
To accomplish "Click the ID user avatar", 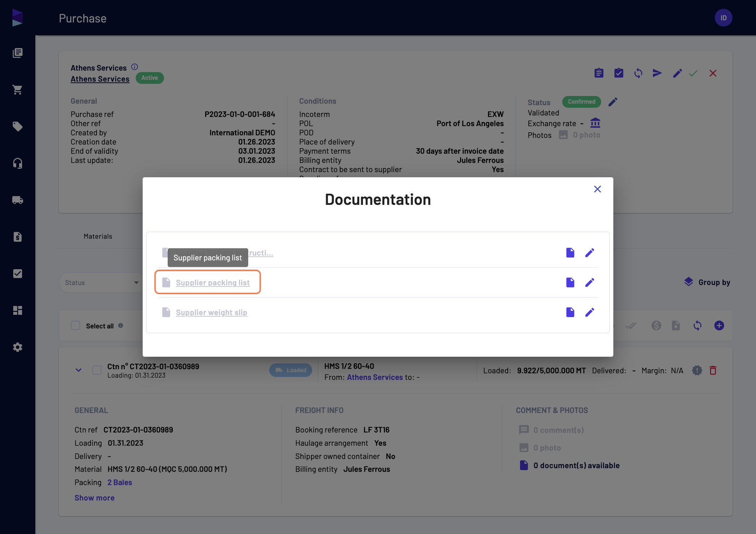I will pos(723,18).
